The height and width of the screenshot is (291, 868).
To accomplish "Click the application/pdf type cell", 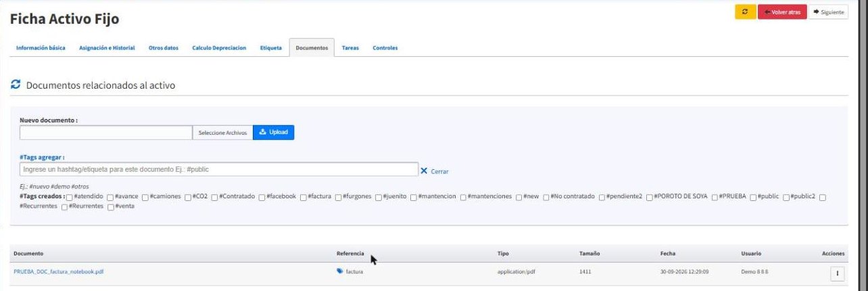I will pyautogui.click(x=516, y=272).
